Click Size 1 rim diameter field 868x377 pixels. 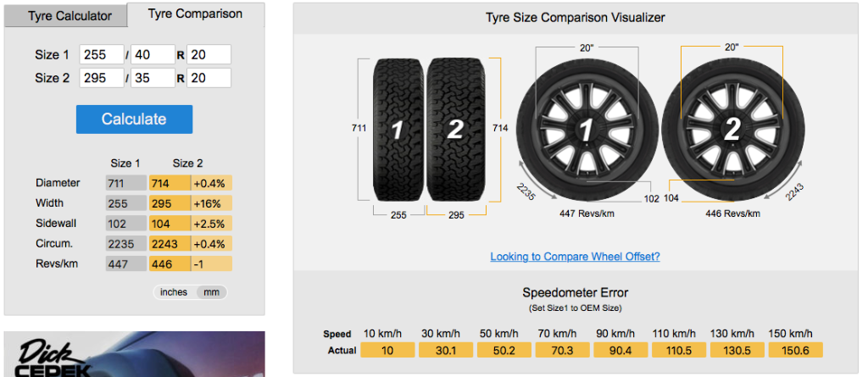(209, 54)
